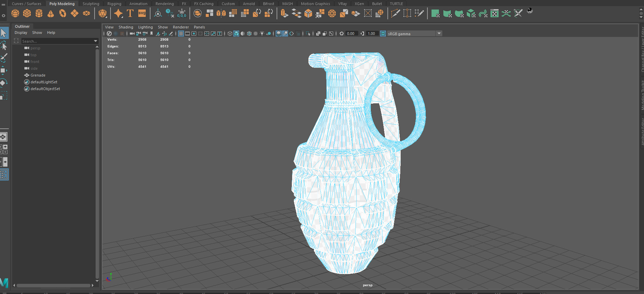Create a polygon cylinder from the shelf
This screenshot has width=644, height=294.
coord(39,13)
